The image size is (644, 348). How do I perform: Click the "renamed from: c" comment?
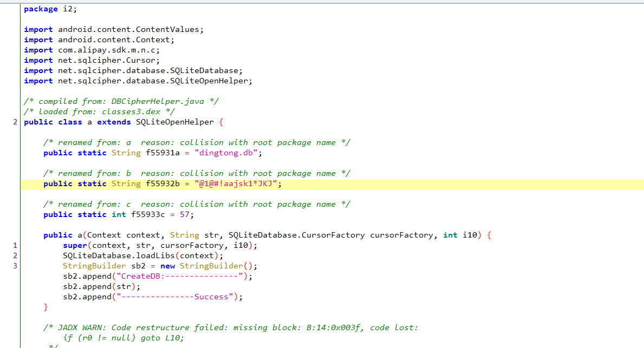[197, 204]
